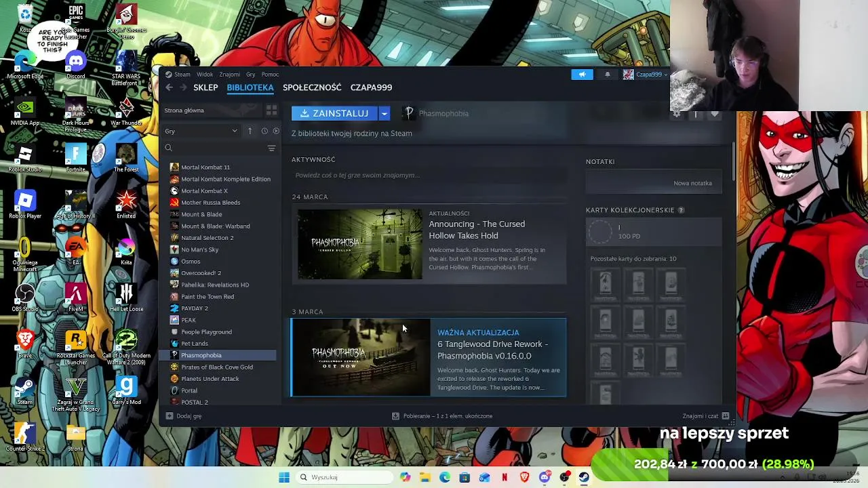Open the Czapa999 account dropdown
Viewport: 868px width, 488px height.
tap(646, 75)
